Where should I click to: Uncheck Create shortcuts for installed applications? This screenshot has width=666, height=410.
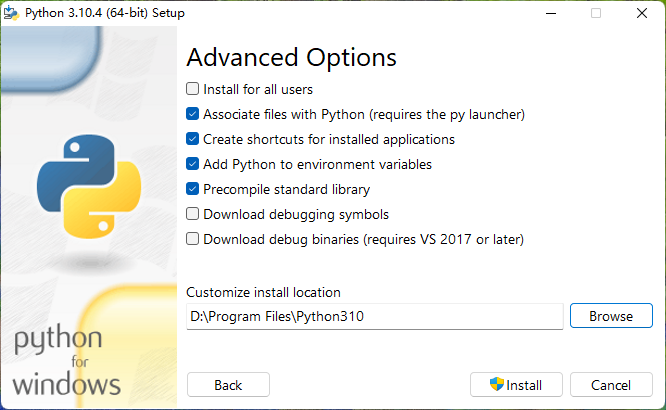[192, 139]
